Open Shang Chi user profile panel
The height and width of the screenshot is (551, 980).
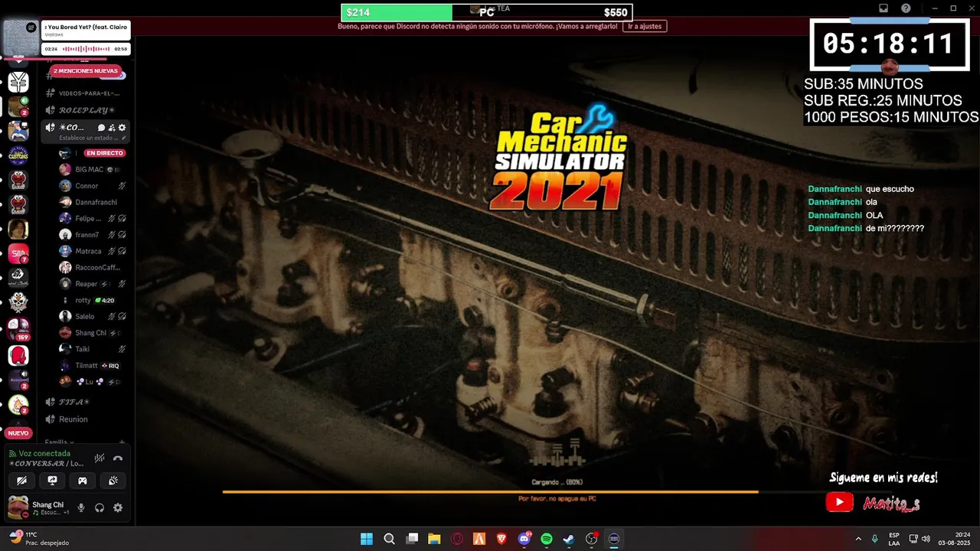pos(38,507)
